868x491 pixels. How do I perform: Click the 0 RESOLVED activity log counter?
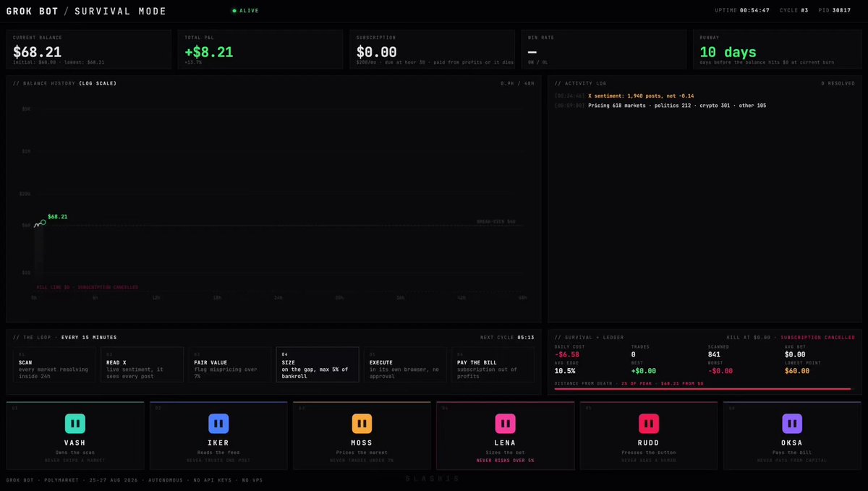(838, 83)
